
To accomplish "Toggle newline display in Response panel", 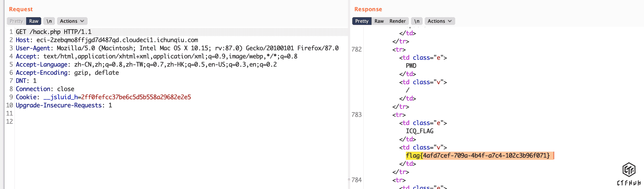I will (417, 21).
